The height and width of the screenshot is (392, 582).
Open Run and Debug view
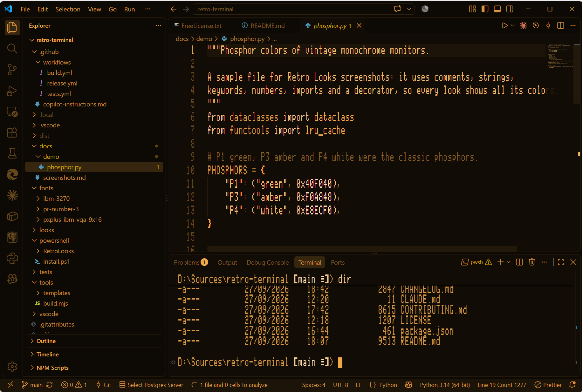[12, 91]
